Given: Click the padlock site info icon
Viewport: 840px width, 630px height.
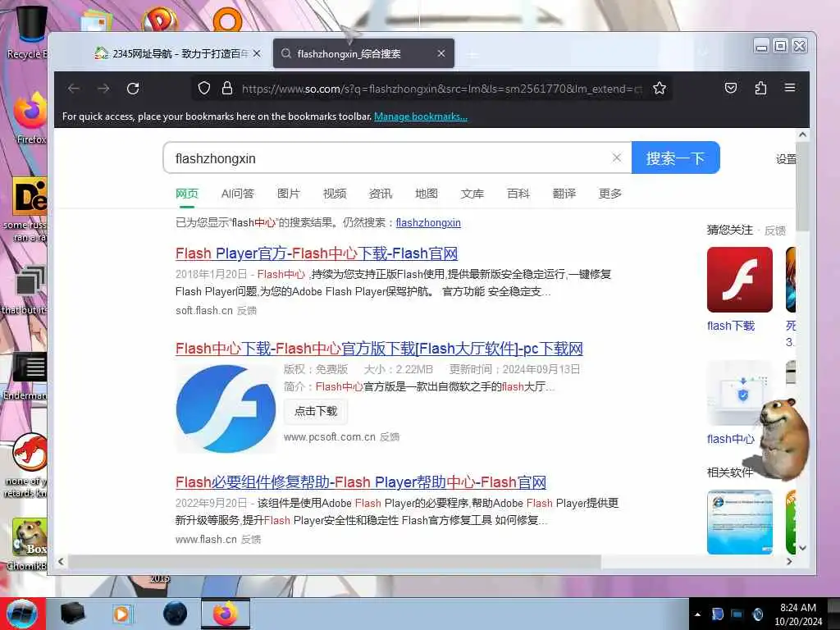Looking at the screenshot, I should pyautogui.click(x=227, y=89).
